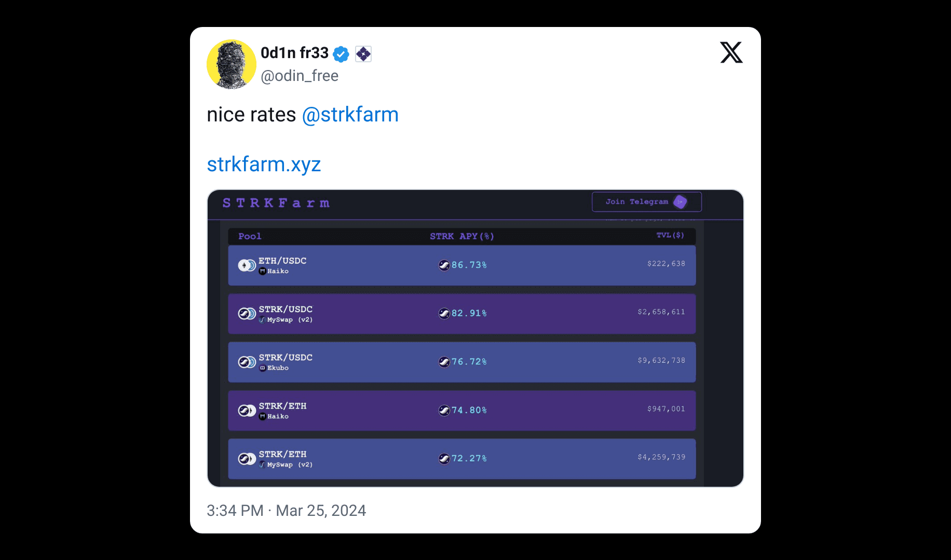
Task: Click the TVL($) column header
Action: coord(670,235)
